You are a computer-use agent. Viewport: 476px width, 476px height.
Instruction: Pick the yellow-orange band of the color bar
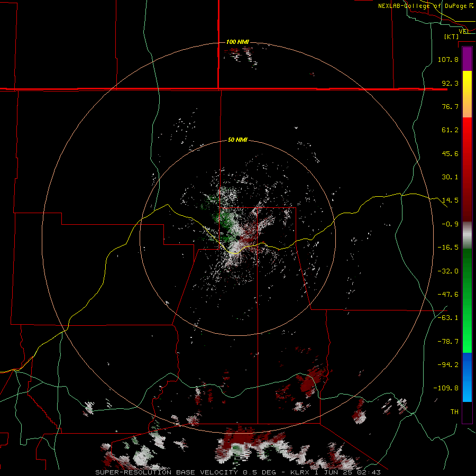click(x=467, y=94)
